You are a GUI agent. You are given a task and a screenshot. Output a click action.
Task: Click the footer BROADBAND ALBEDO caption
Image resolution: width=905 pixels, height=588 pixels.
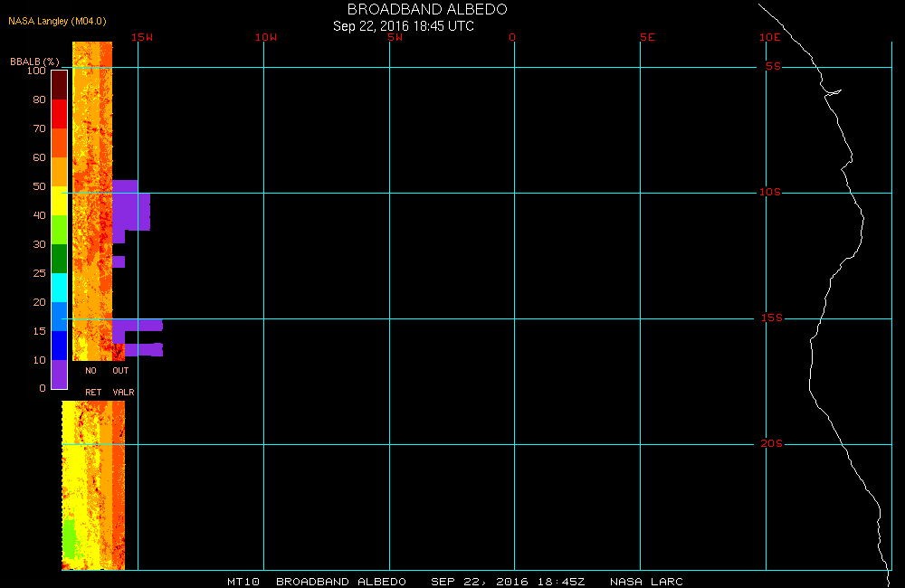click(x=340, y=581)
